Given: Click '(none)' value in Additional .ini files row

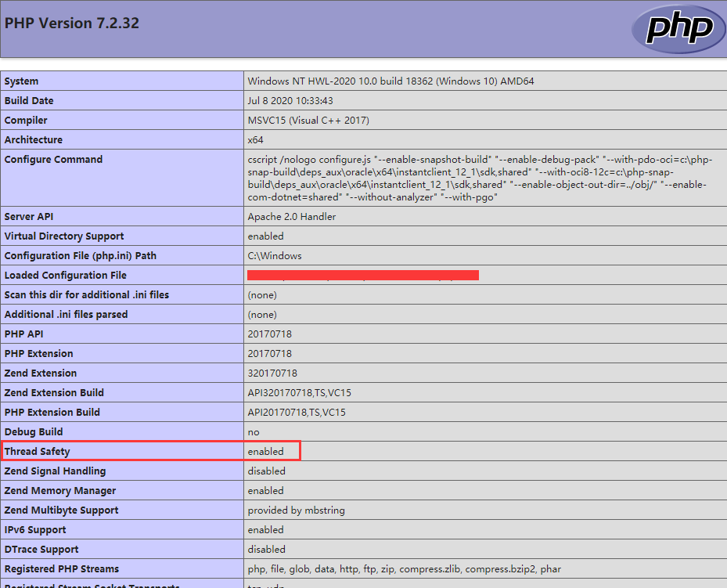Looking at the screenshot, I should click(262, 315).
